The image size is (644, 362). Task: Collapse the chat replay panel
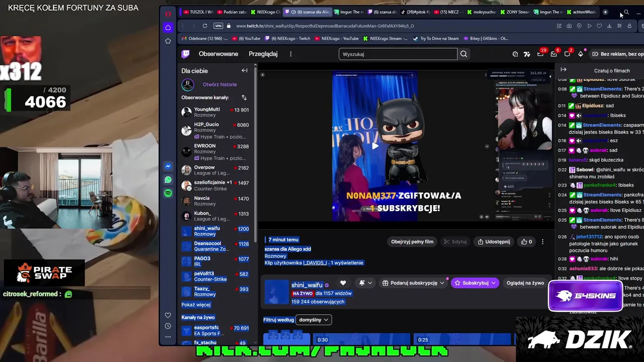click(563, 69)
